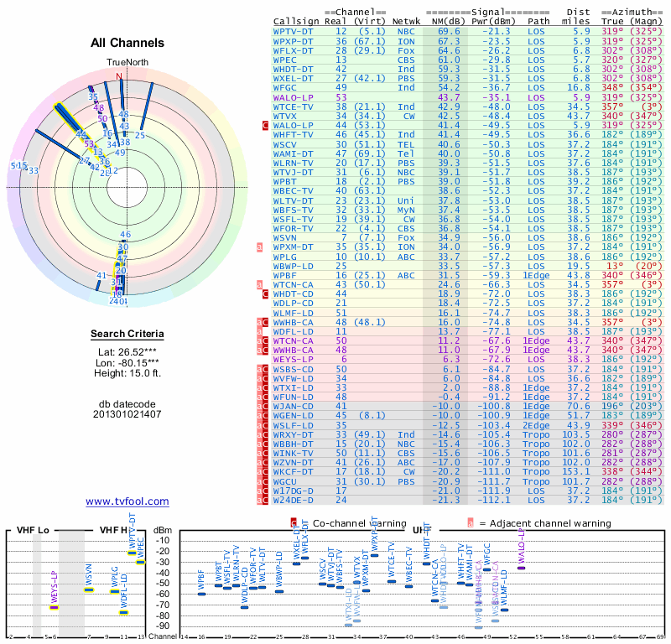Click channel 41 label on lower radar plot
The image size is (671, 644).
(x=101, y=276)
